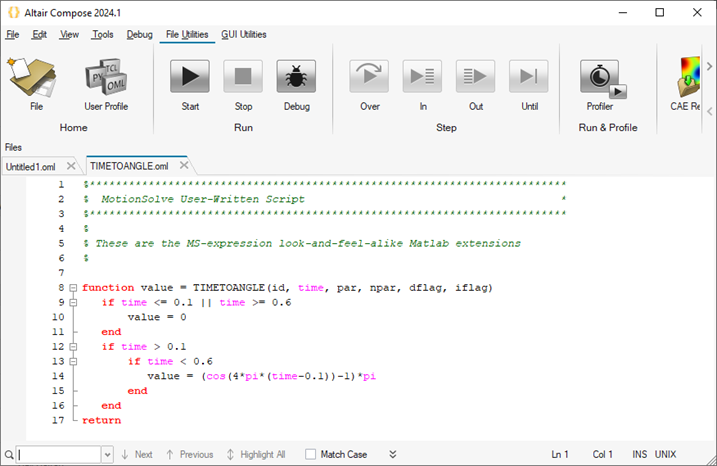Enable the Match Case checkbox
717x466 pixels.
310,454
